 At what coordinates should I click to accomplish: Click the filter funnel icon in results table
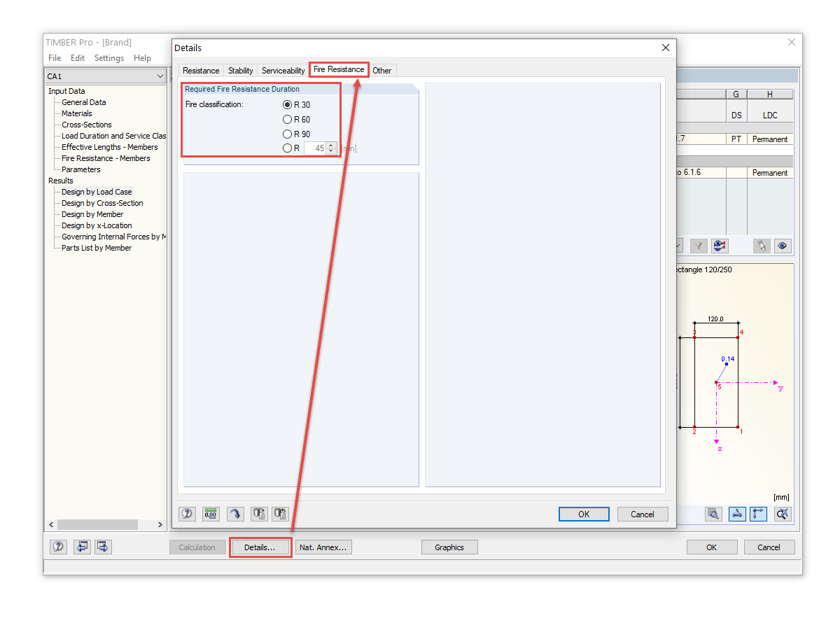pos(699,246)
